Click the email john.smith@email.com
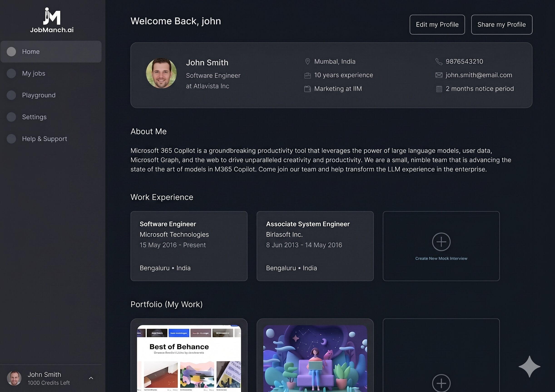The image size is (555, 392). (479, 75)
